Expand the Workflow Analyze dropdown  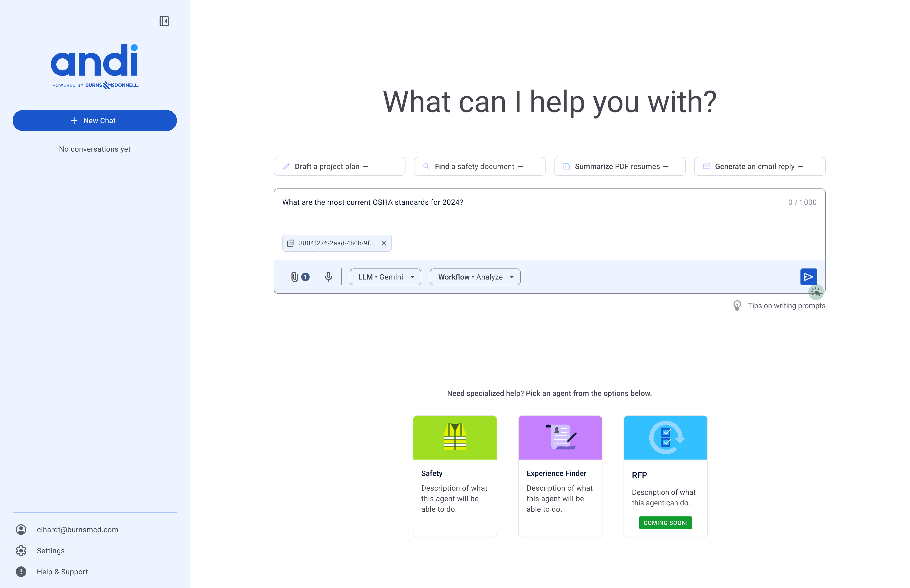pyautogui.click(x=475, y=277)
